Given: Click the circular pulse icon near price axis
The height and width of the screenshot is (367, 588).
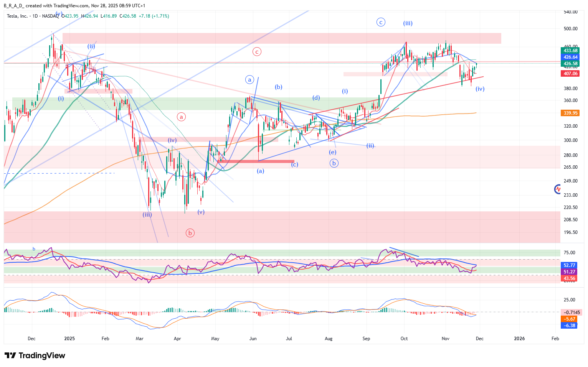Looking at the screenshot, I should pyautogui.click(x=558, y=189).
